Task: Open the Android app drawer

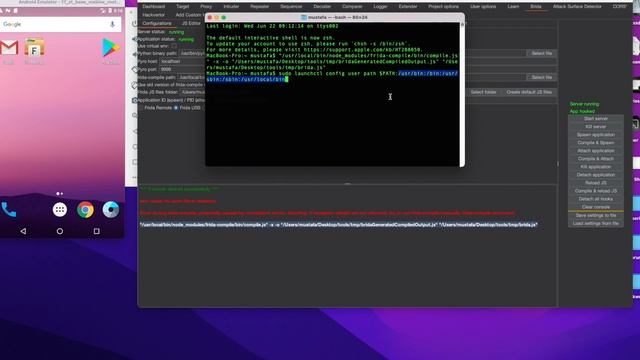Action: tap(60, 210)
